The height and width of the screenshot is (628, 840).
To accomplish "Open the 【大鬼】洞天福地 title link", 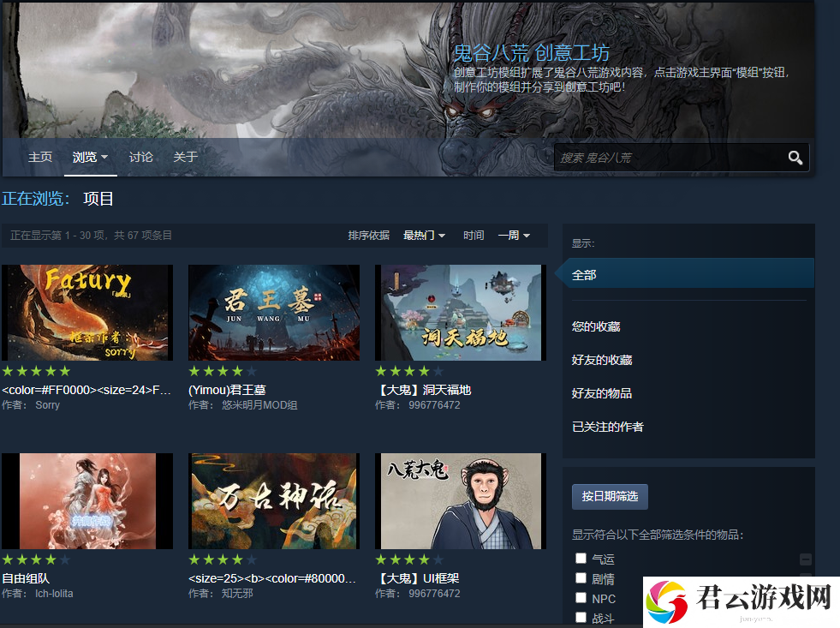I will click(423, 390).
